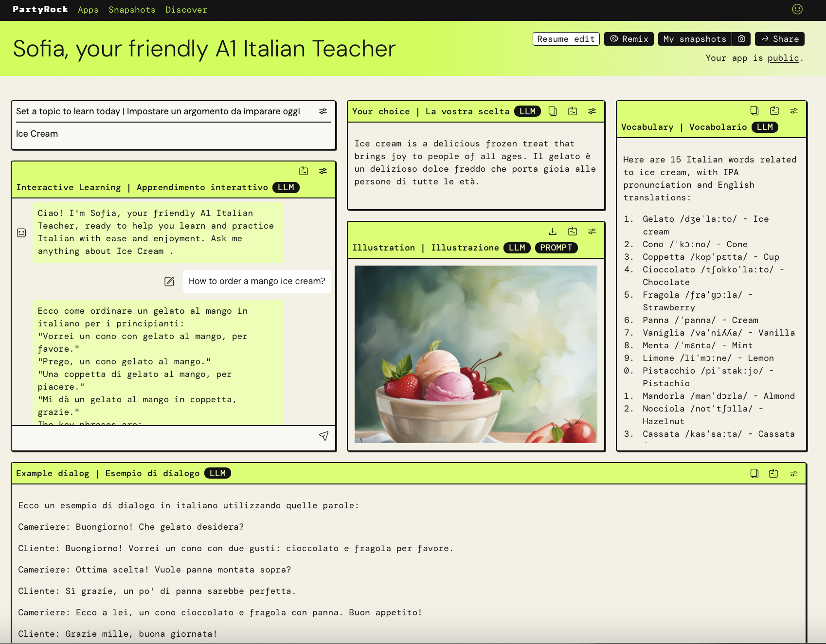Screen dimensions: 826x644
Task: Take a snapshot with the camera icon
Action: 741,39
